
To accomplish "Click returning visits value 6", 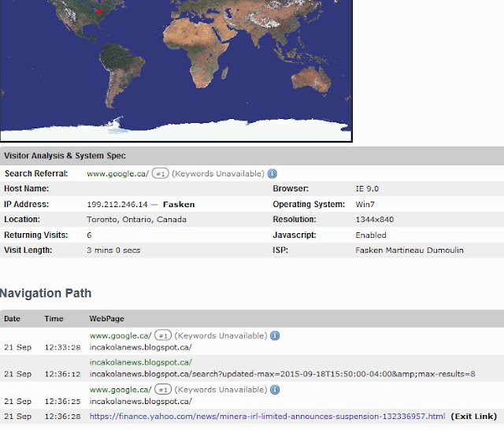I will click(89, 235).
